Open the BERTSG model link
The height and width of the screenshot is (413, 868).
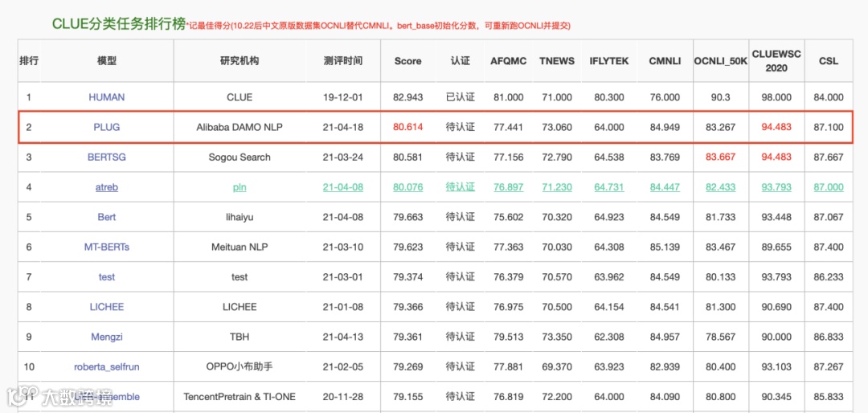click(x=106, y=157)
